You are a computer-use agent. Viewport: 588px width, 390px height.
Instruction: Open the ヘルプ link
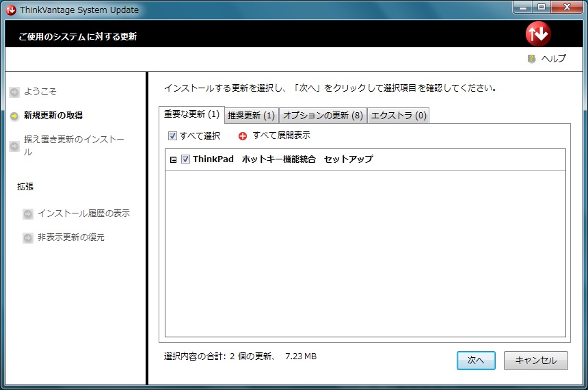tap(554, 59)
